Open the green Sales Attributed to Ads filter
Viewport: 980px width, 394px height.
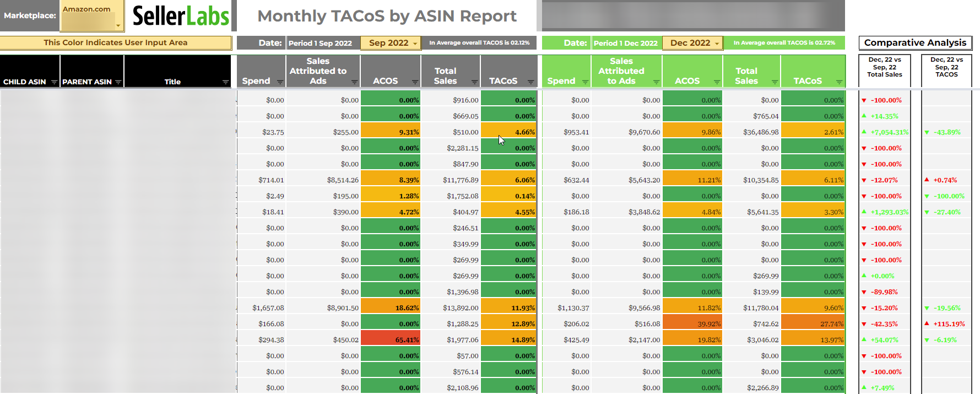pyautogui.click(x=656, y=82)
